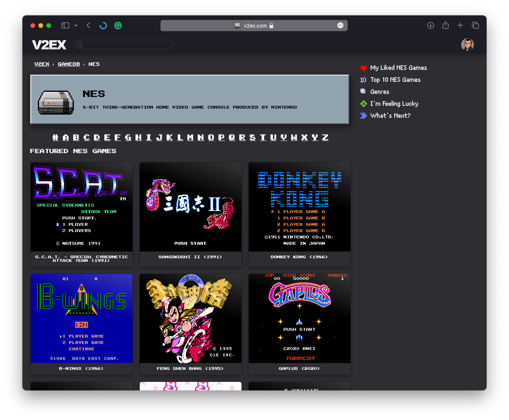The image size is (509, 420).
Task: Click the S.C.A.T. Special Cybernetic Attack Team caption
Action: tap(81, 259)
